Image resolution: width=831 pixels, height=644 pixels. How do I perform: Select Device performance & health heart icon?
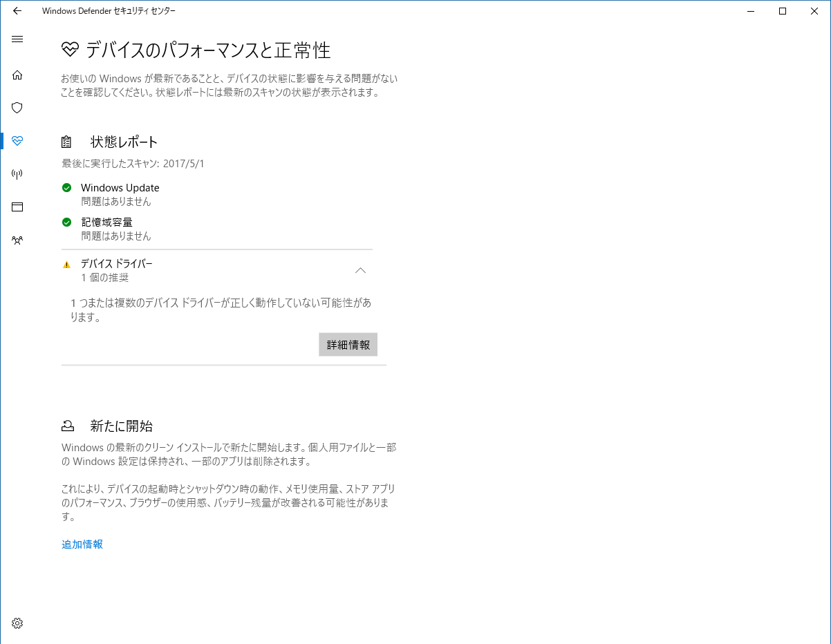pos(17,141)
